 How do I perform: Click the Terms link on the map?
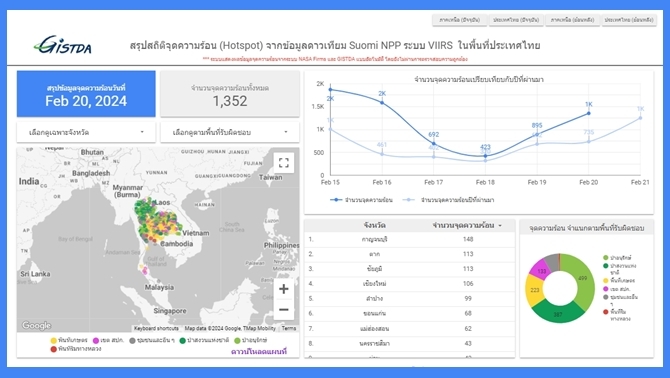pyautogui.click(x=289, y=328)
